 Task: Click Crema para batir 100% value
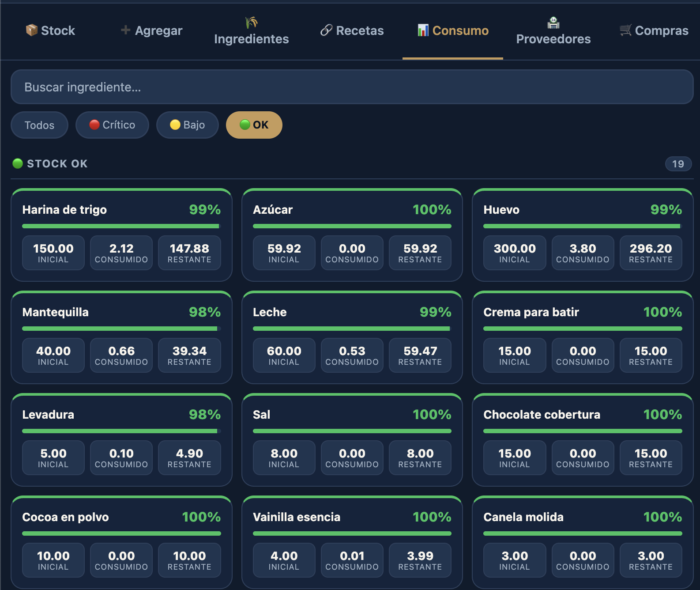click(662, 312)
